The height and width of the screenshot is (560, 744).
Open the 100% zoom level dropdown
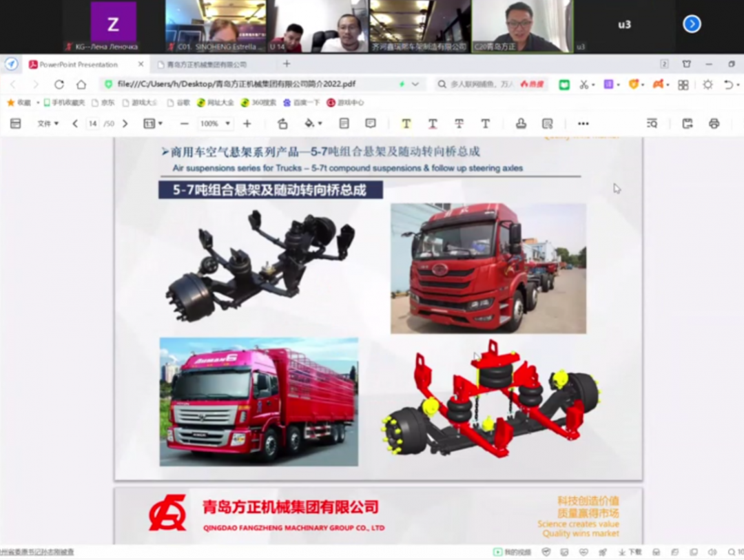(214, 123)
